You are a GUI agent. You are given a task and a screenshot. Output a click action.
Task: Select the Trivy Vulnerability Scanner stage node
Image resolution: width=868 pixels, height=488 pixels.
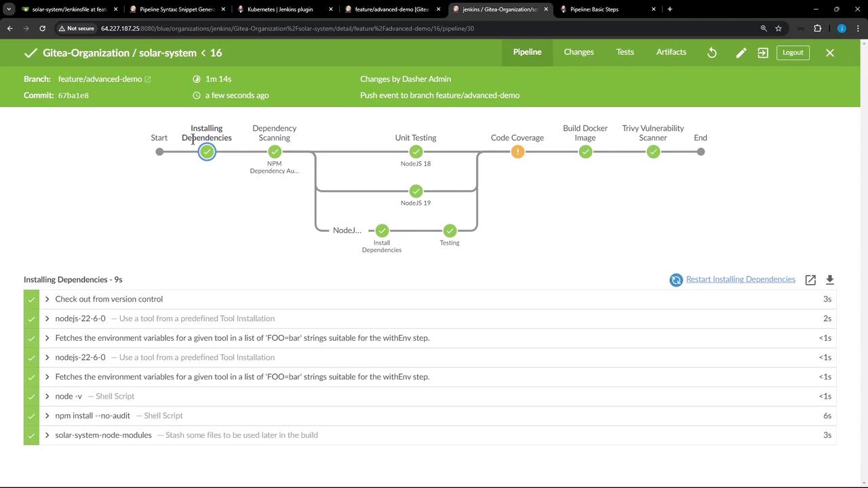[653, 152]
